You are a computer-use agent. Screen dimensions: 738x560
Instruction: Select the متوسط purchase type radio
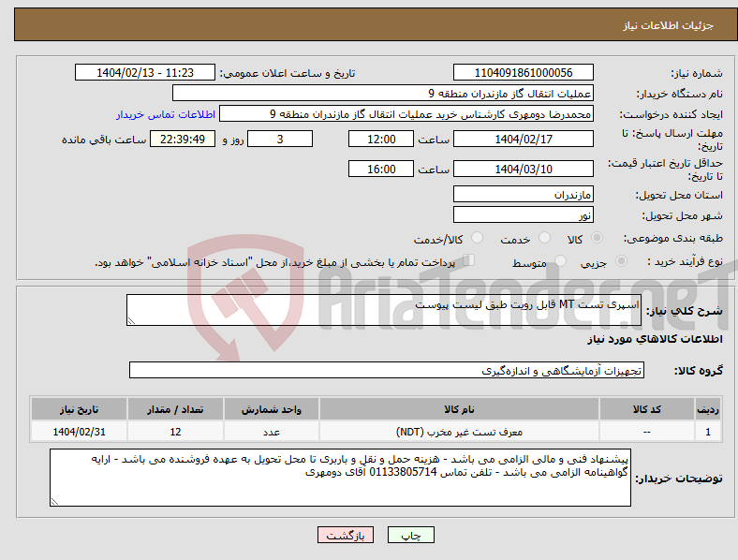coord(560,260)
